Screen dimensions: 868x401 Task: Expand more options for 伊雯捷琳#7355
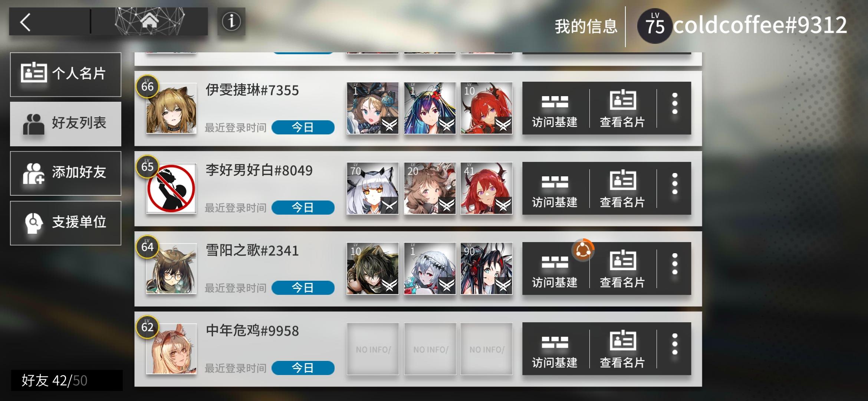pyautogui.click(x=675, y=104)
